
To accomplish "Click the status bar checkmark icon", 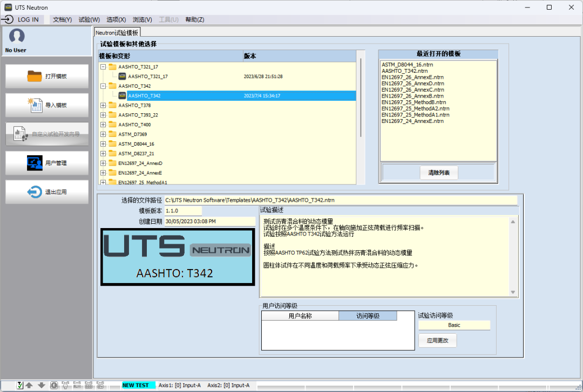I will click(x=20, y=386).
